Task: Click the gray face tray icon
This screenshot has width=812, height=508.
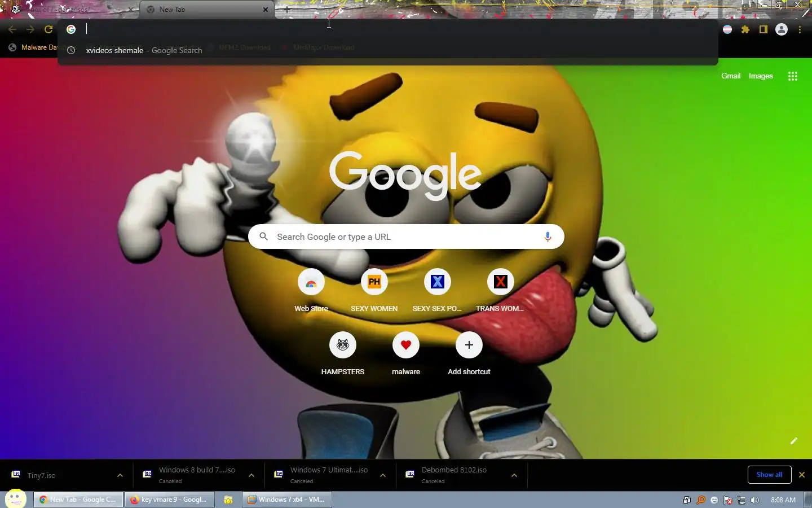Action: [x=714, y=500]
